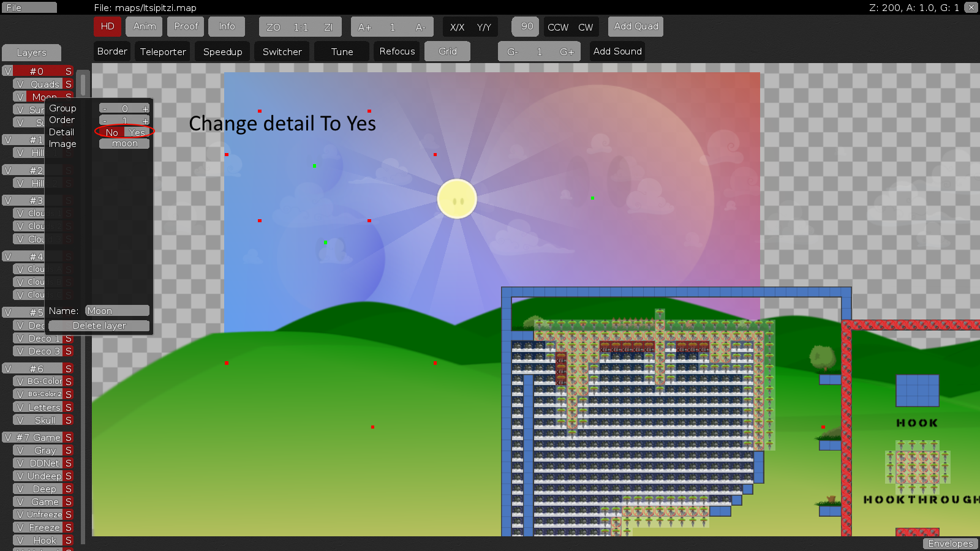980x551 pixels.
Task: Toggle HD rendering mode
Action: pos(107,26)
